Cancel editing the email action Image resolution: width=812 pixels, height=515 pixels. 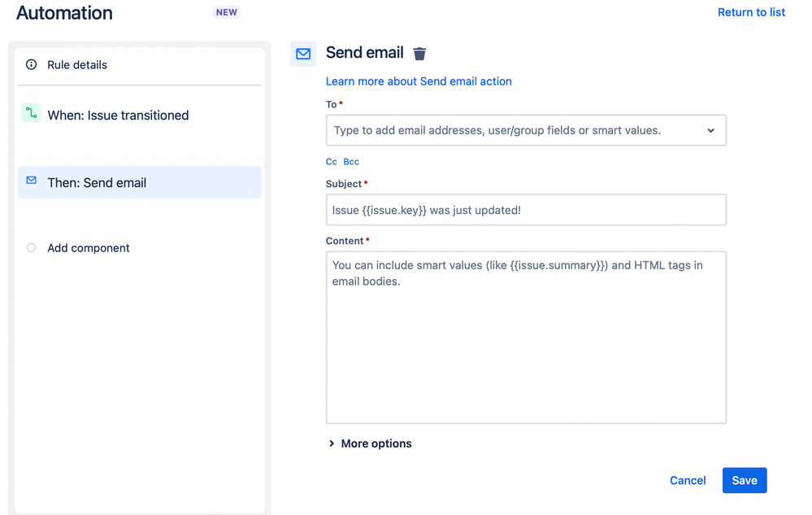point(687,480)
